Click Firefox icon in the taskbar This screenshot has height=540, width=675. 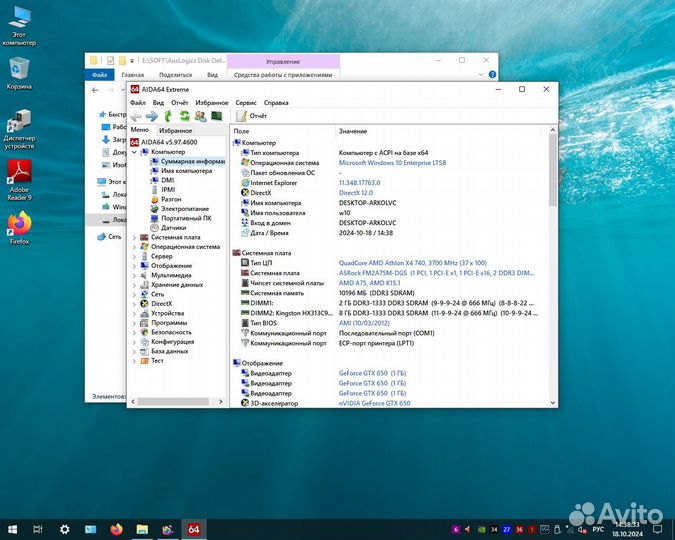pyautogui.click(x=116, y=528)
